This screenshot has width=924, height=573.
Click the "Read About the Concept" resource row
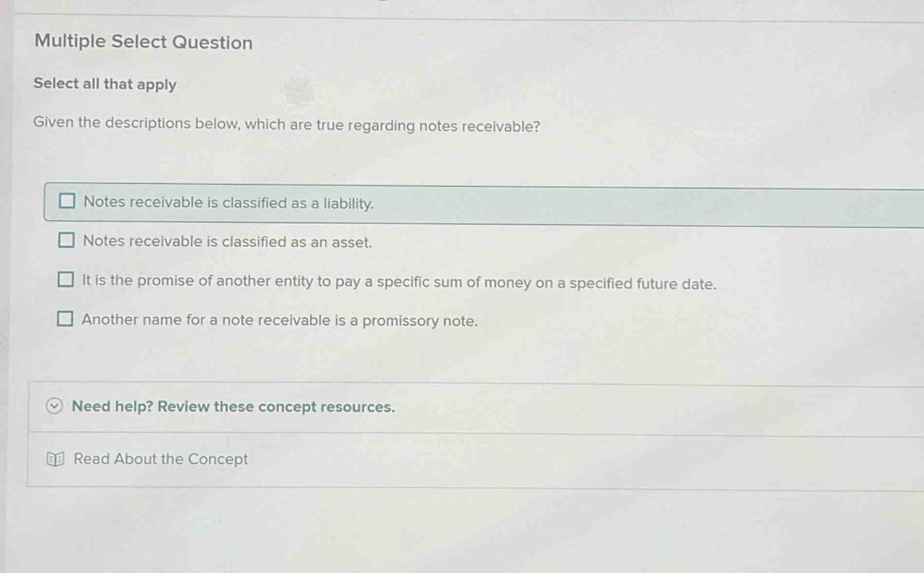pyautogui.click(x=161, y=459)
